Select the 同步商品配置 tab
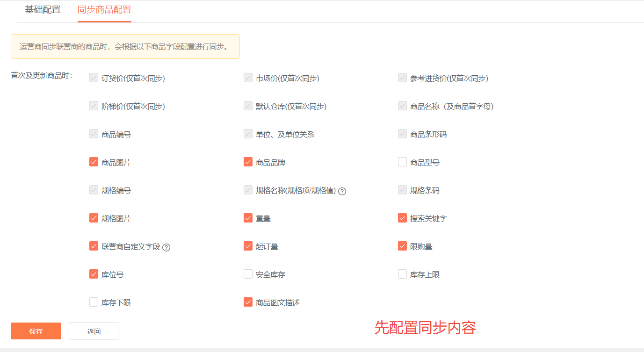This screenshot has height=352, width=644. click(x=104, y=10)
